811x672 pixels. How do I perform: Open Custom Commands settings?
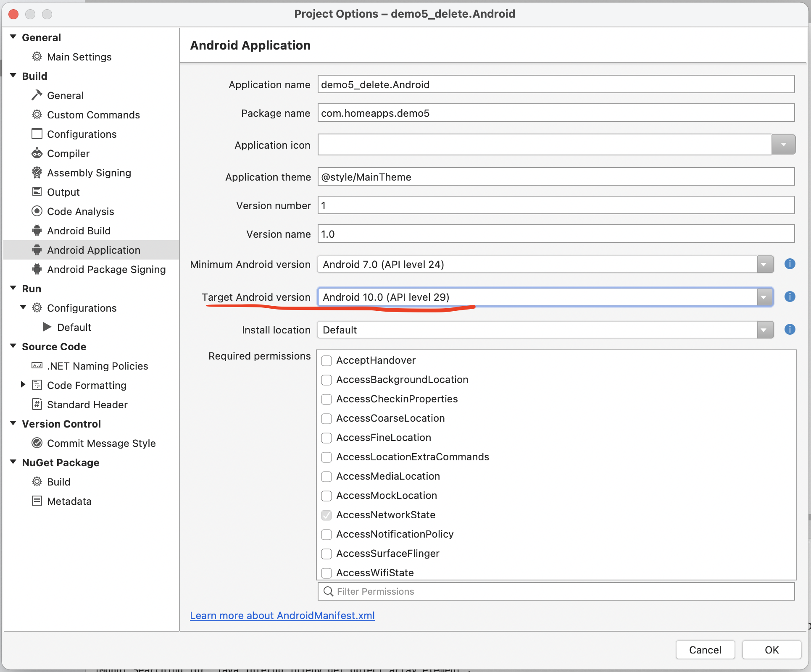93,115
